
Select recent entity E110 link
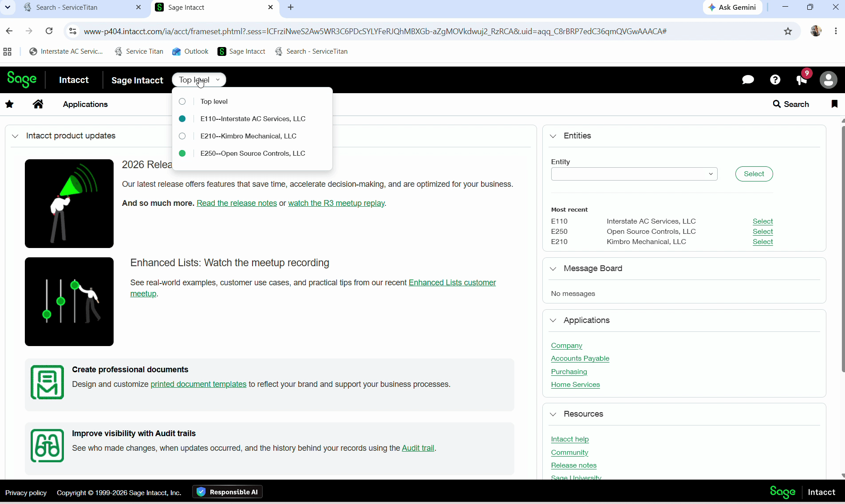tap(762, 221)
